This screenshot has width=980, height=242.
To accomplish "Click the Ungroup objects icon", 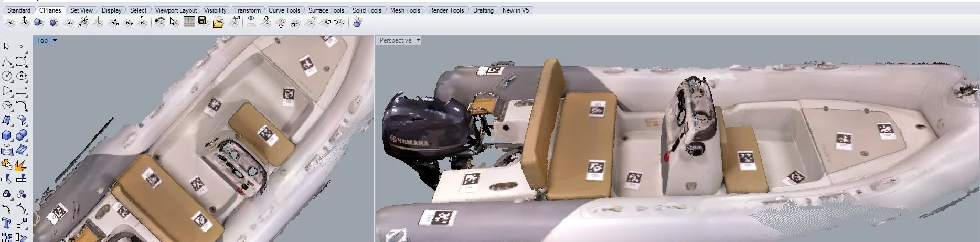I will coord(22,194).
